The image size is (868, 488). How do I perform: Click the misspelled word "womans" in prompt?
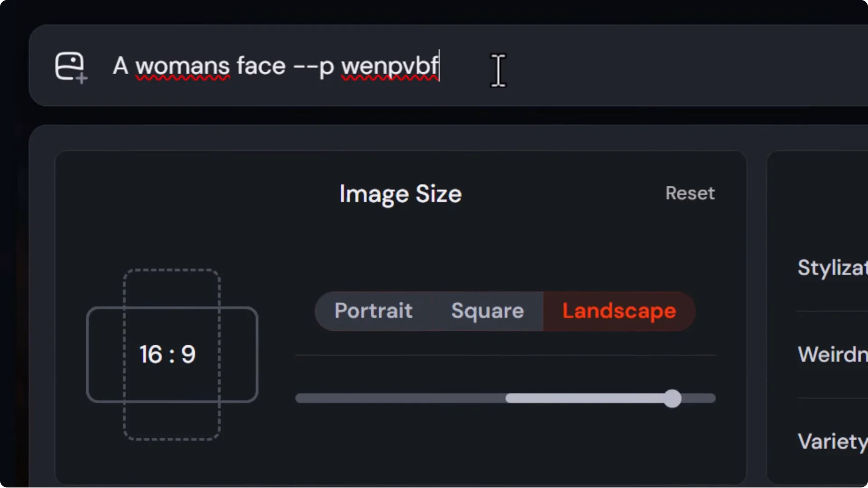pos(183,66)
